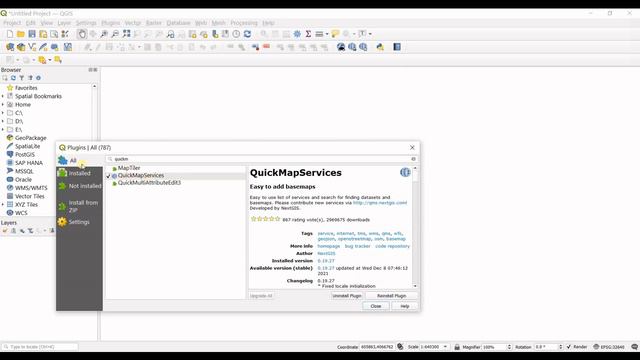The width and height of the screenshot is (640, 360).
Task: Select the MapTiler plugin entry
Action: pyautogui.click(x=129, y=168)
